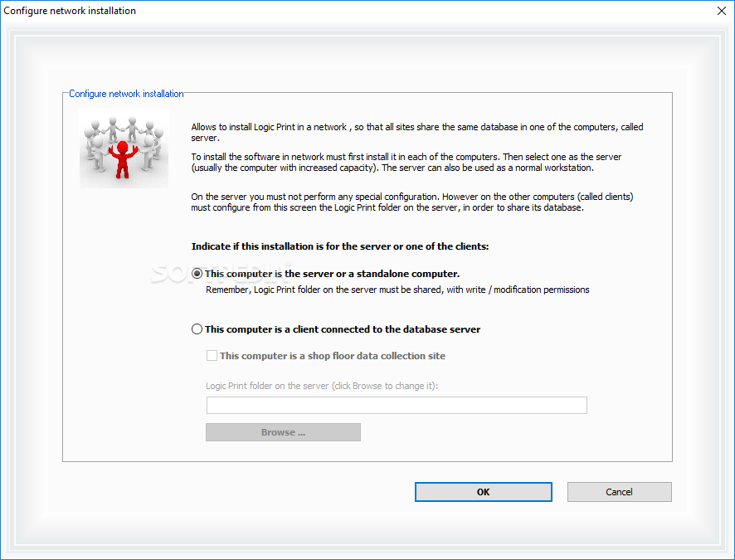Click the 'Indicate if this installation is for the server' heading
735x560 pixels.
(340, 246)
